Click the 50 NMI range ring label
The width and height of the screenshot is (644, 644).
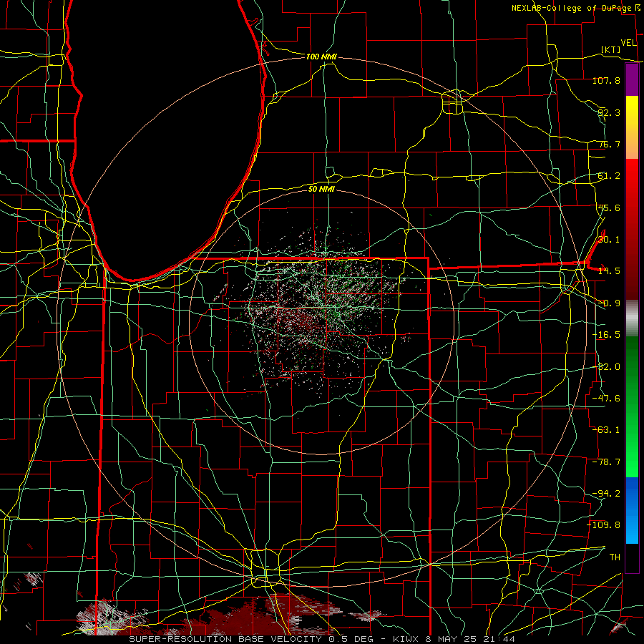(321, 189)
